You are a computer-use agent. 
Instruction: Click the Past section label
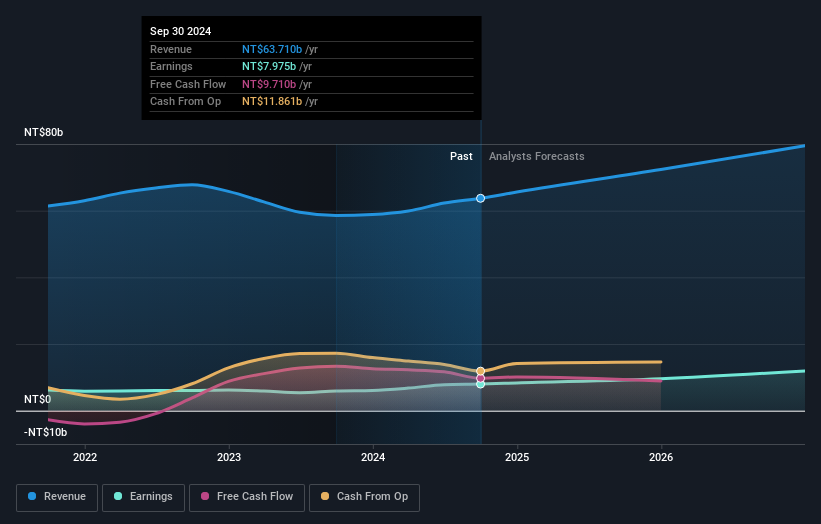(x=461, y=156)
